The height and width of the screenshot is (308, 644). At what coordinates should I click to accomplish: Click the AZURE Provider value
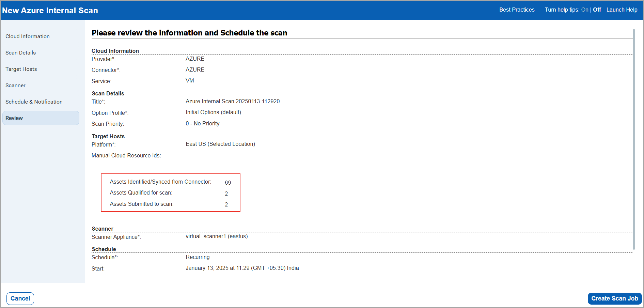click(195, 59)
